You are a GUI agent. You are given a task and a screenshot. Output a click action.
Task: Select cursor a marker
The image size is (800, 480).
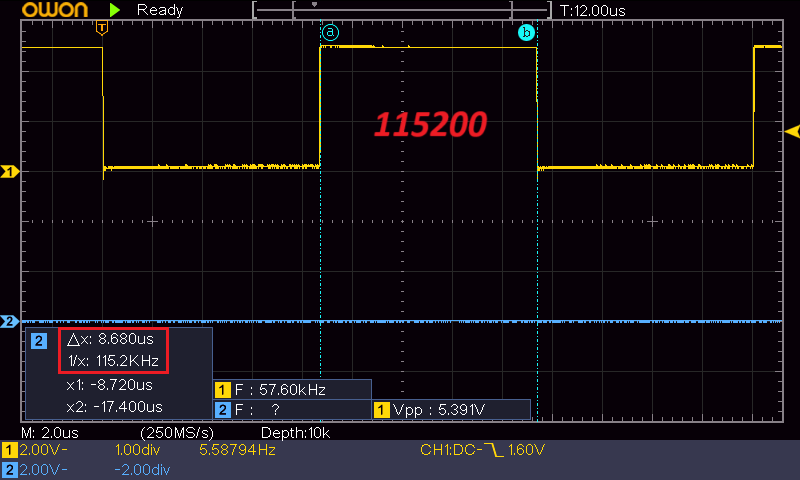(x=330, y=33)
